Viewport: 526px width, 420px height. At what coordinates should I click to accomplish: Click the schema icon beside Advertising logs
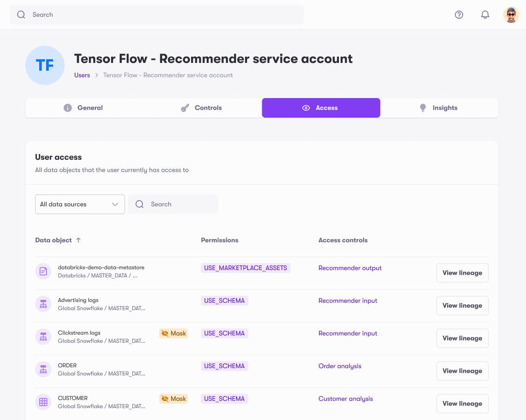[x=43, y=304]
